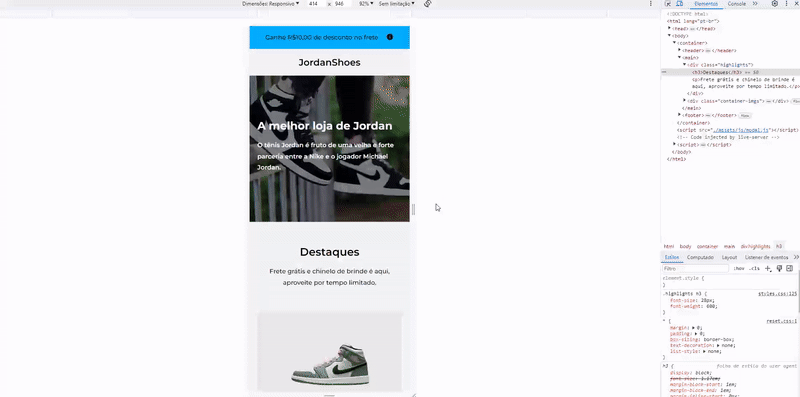Collapse the main element node
Image resolution: width=800 pixels, height=397 pixels.
(x=680, y=58)
